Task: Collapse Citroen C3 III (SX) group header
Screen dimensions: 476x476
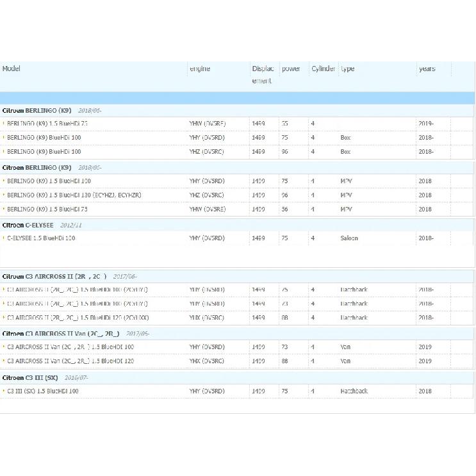Action: tap(237, 378)
